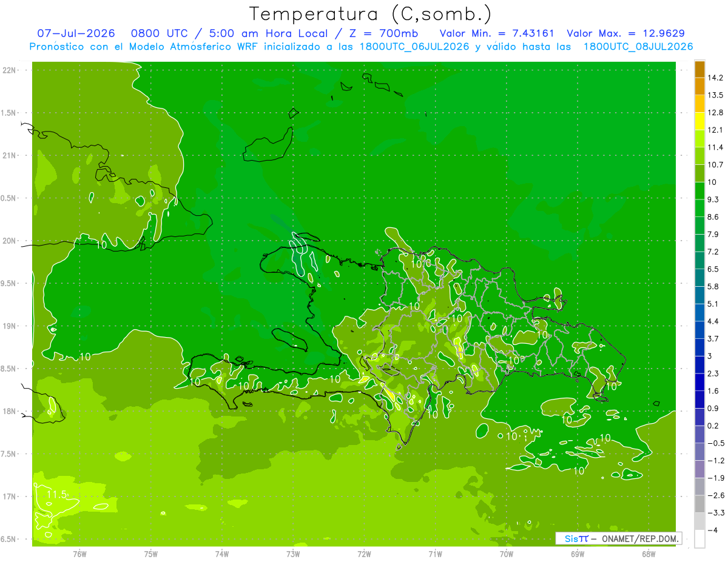Viewport: 728px width, 562px height.
Task: Click the colorbar value "-4"
Action: coord(712,530)
